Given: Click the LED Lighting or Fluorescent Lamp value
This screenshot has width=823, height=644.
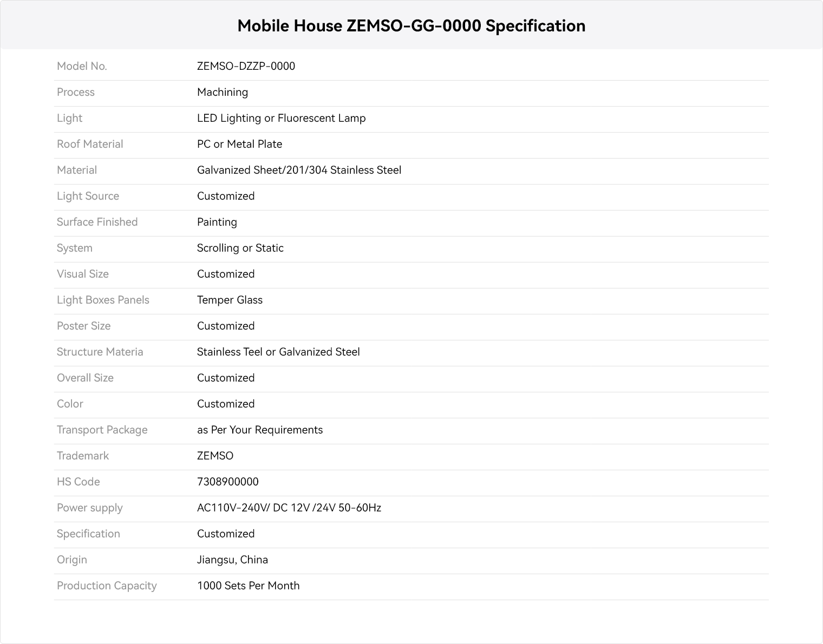Looking at the screenshot, I should (x=281, y=118).
